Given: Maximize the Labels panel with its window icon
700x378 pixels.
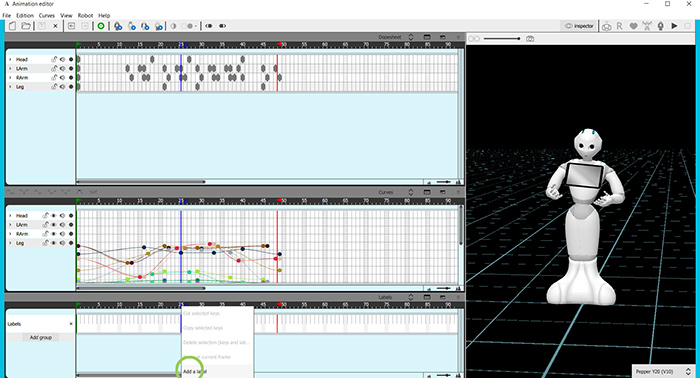Looking at the screenshot, I should click(427, 297).
